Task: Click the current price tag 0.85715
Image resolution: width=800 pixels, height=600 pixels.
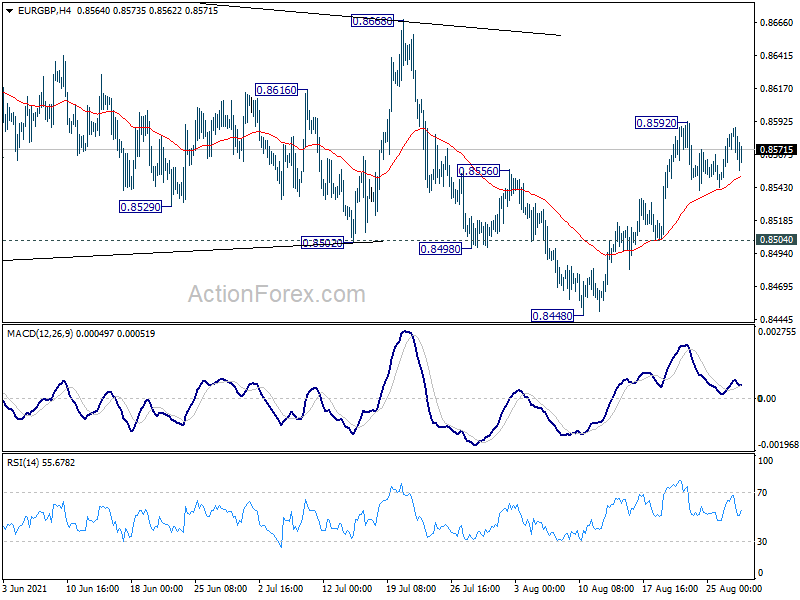Action: pyautogui.click(x=777, y=150)
